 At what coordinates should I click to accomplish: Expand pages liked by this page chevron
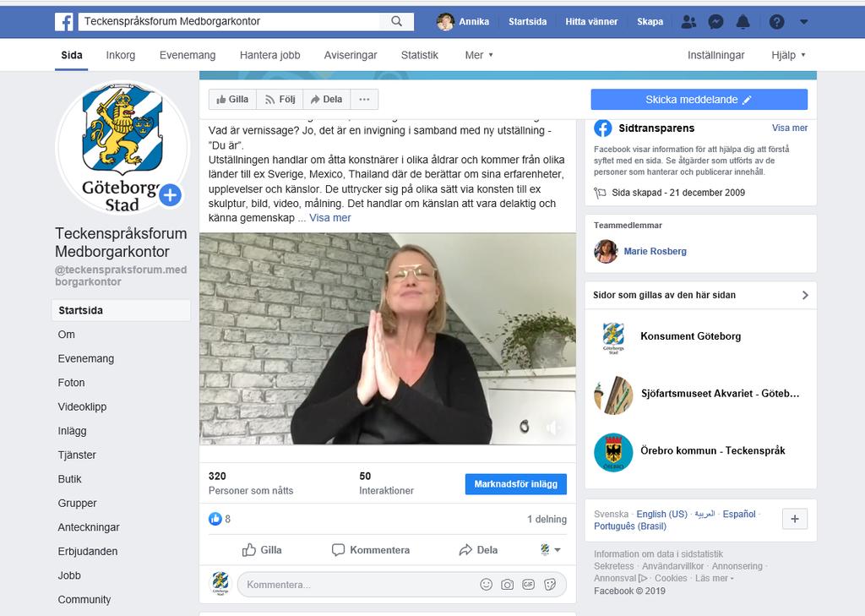[805, 295]
